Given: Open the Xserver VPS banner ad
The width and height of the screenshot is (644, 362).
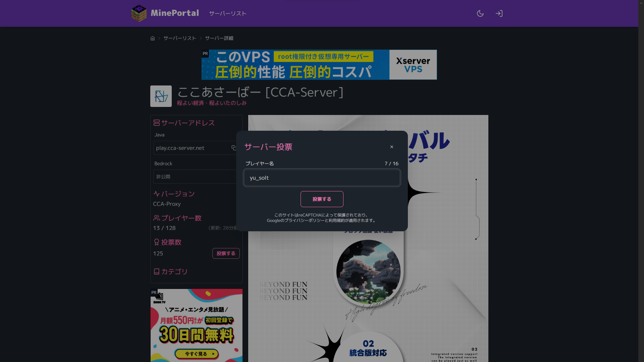Looking at the screenshot, I should (319, 65).
